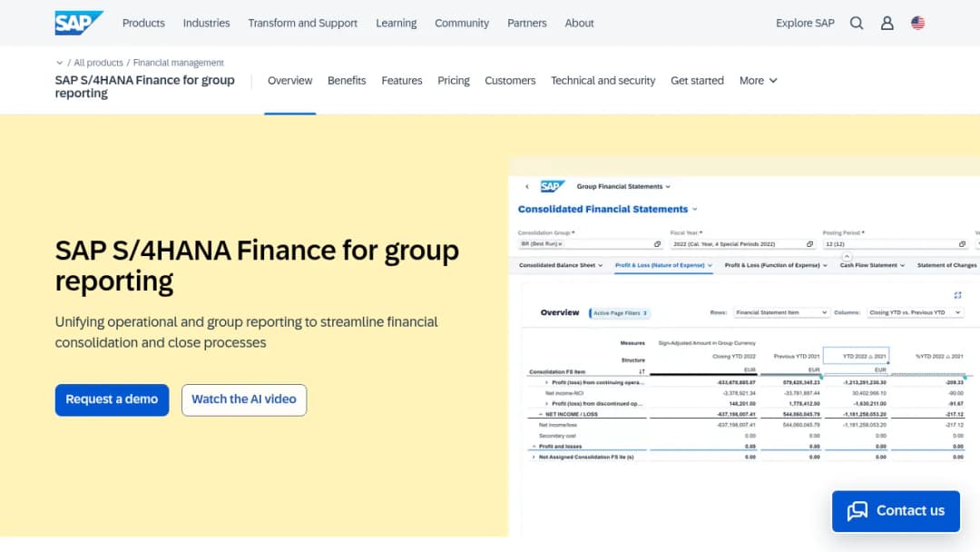Expand the Profit and losses row
Image resolution: width=980 pixels, height=552 pixels.
click(x=534, y=447)
